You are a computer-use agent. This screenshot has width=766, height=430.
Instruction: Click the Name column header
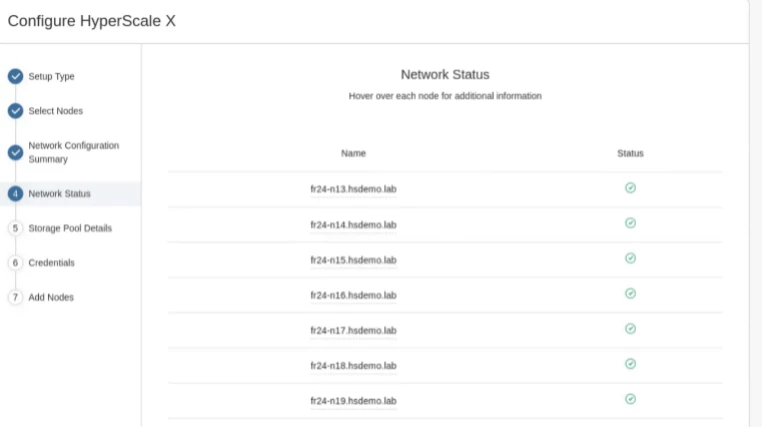point(353,153)
